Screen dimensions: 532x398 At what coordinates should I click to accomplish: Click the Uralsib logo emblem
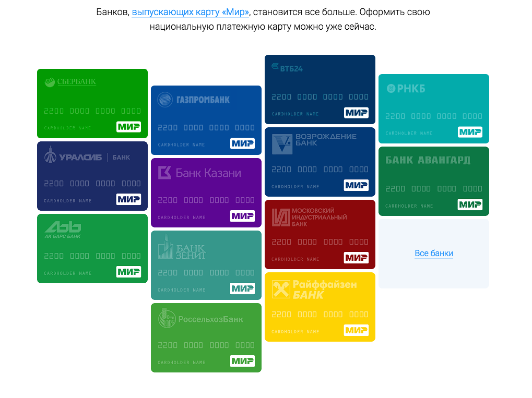(50, 155)
